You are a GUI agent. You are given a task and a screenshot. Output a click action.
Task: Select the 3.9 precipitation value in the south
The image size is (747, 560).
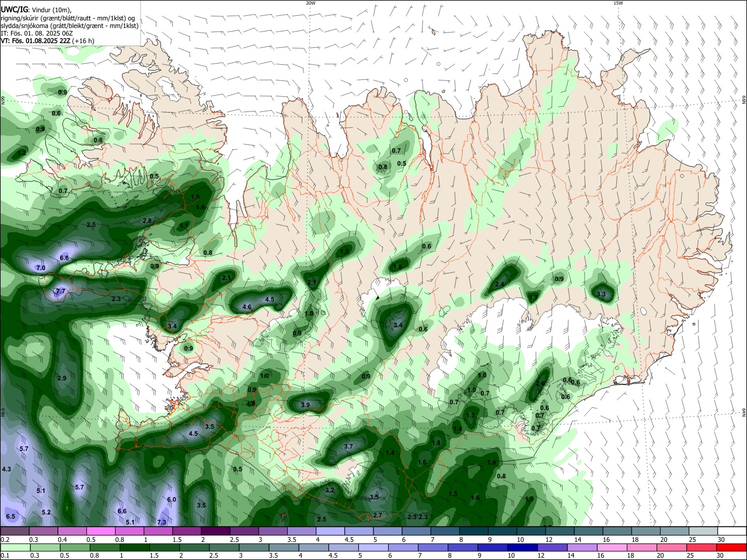pyautogui.click(x=305, y=405)
